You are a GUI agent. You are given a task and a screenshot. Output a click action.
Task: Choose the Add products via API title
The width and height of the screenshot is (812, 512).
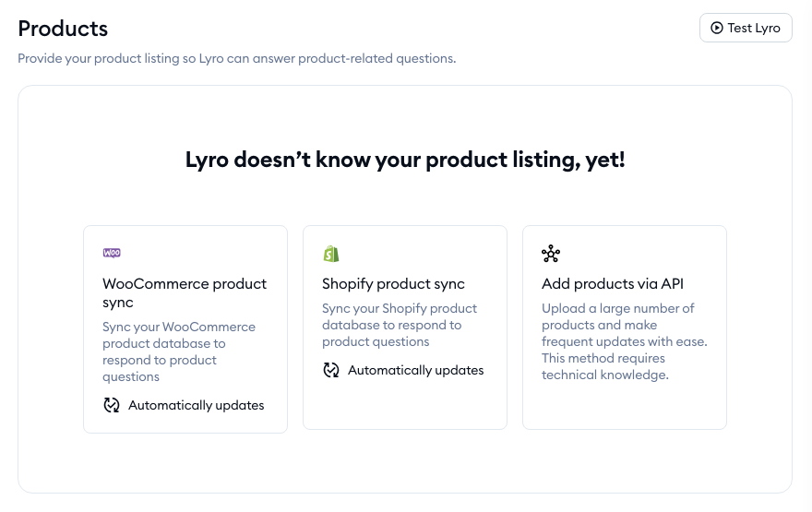tap(612, 284)
